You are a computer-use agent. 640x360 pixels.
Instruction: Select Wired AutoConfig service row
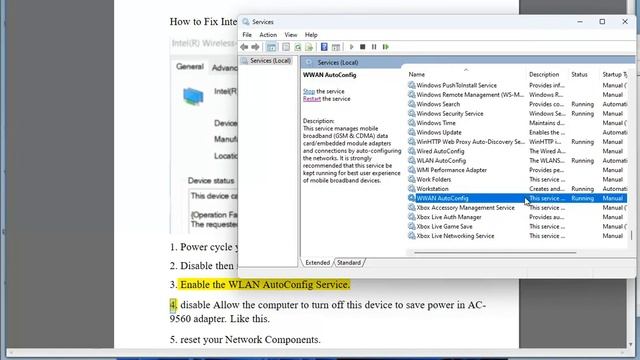pyautogui.click(x=517, y=151)
